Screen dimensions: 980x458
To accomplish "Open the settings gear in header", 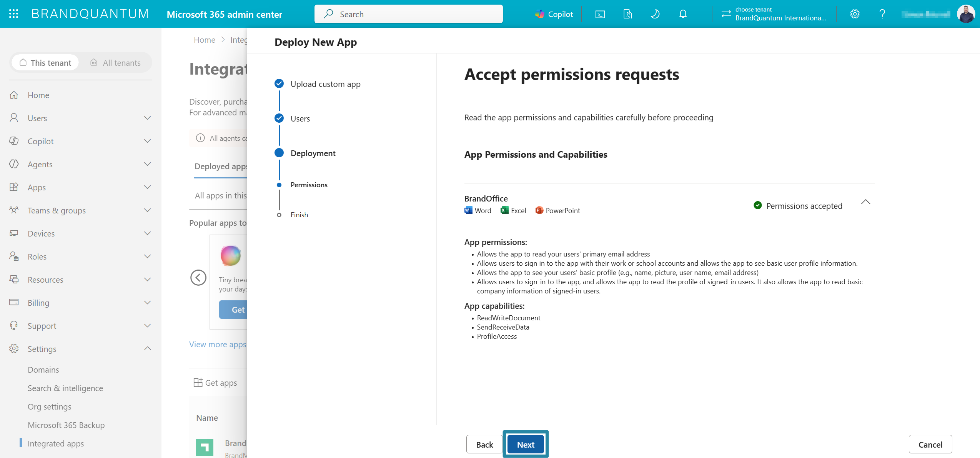I will click(x=855, y=14).
